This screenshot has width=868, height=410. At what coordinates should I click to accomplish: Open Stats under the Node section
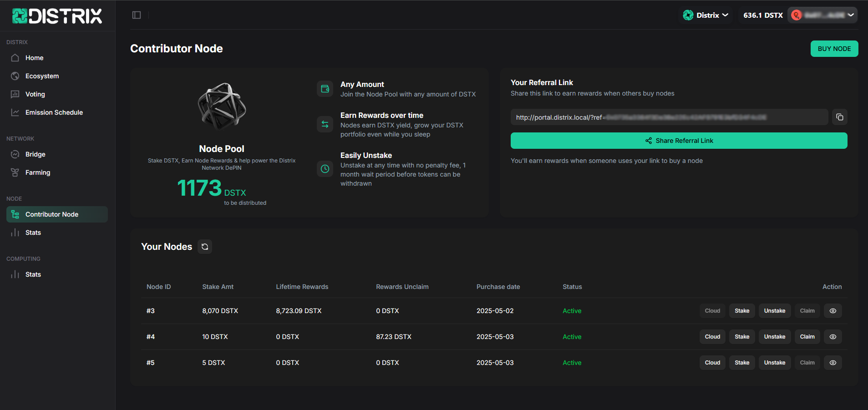(x=57, y=233)
